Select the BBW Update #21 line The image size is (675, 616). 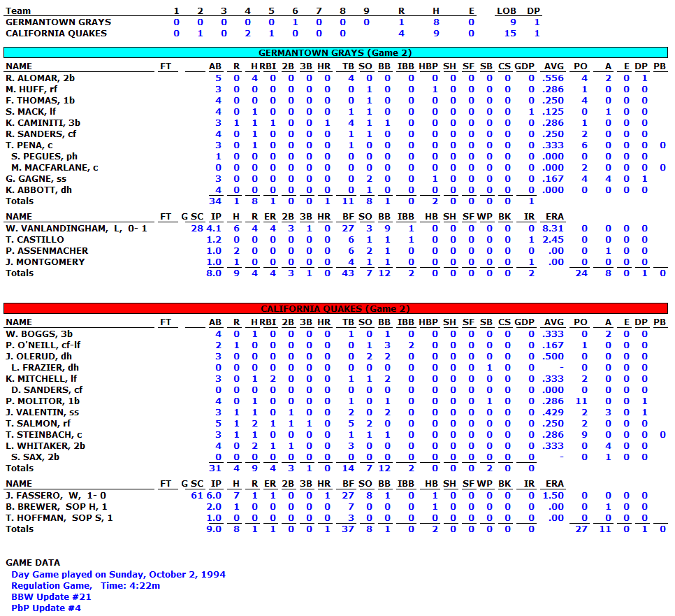click(51, 596)
